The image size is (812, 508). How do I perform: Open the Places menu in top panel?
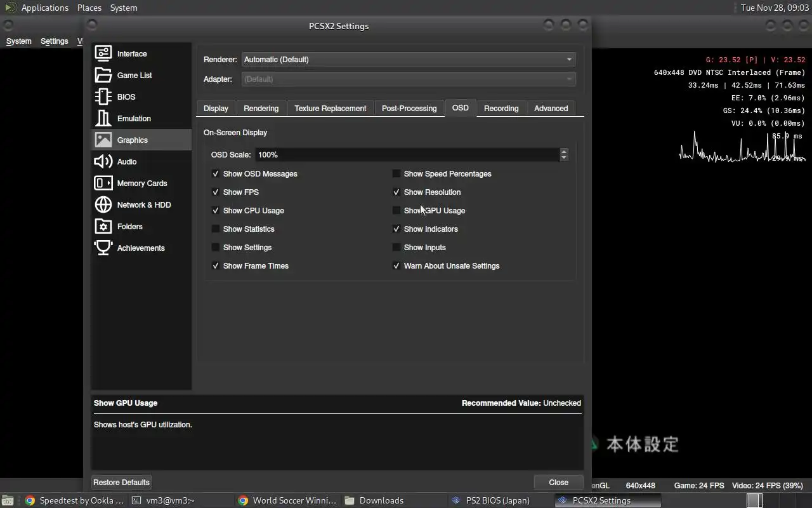pos(89,8)
